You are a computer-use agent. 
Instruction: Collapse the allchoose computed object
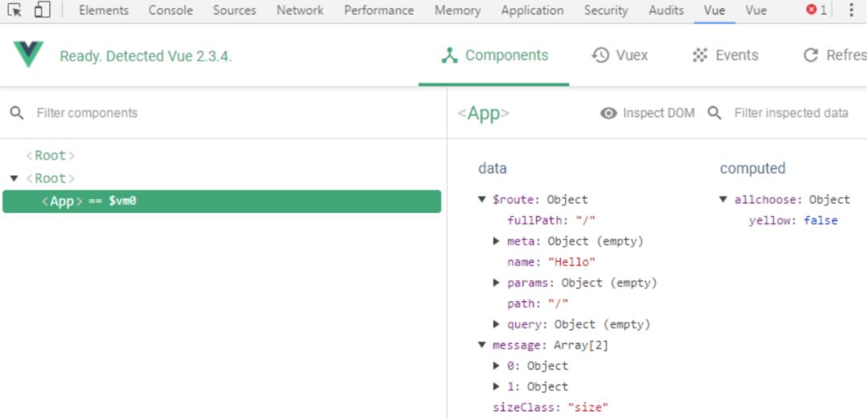(x=723, y=200)
